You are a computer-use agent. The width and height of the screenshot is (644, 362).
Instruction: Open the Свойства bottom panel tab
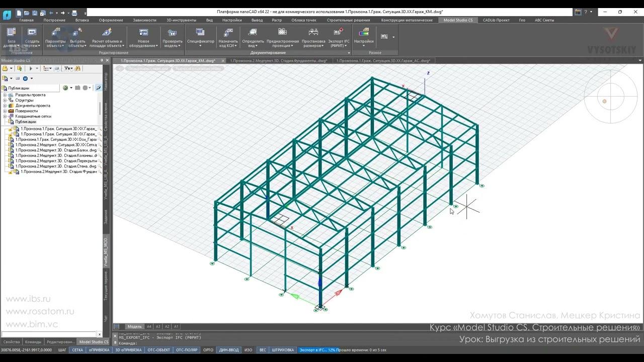coord(12,342)
